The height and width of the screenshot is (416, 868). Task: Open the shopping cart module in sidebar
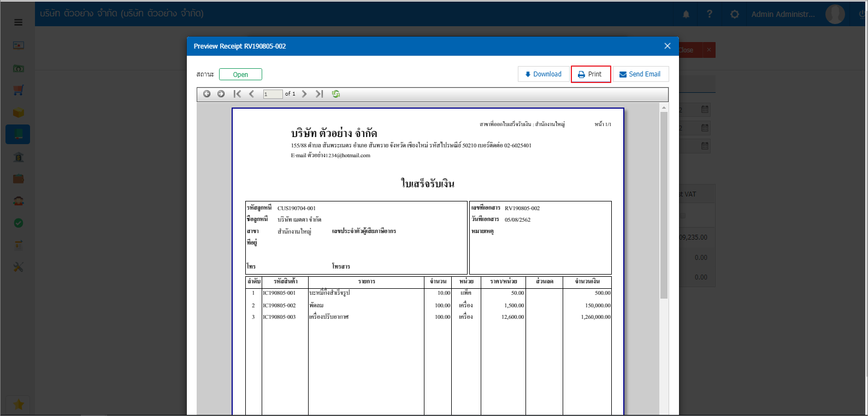point(18,90)
